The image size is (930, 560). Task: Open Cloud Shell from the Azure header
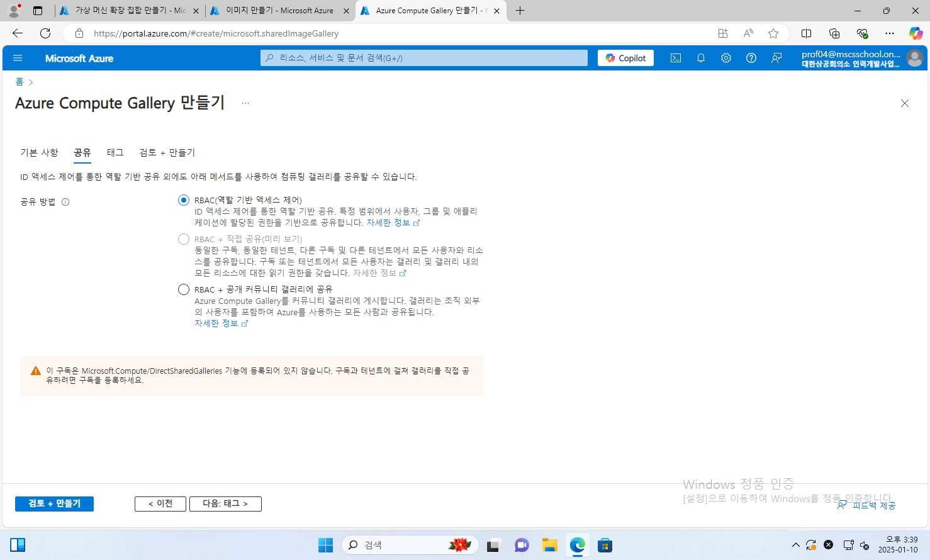pos(676,58)
